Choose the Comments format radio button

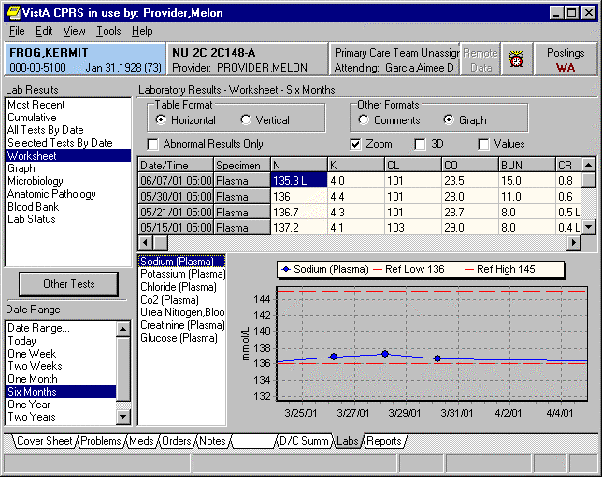click(364, 120)
